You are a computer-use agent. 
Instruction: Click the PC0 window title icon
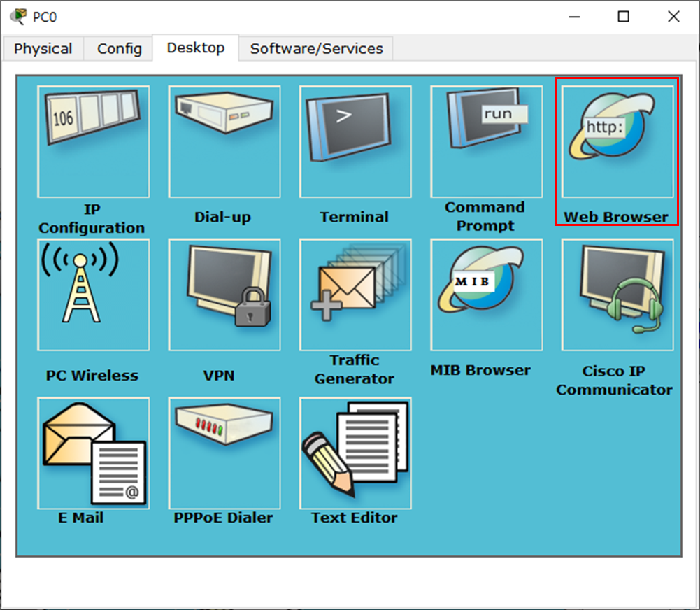point(18,17)
